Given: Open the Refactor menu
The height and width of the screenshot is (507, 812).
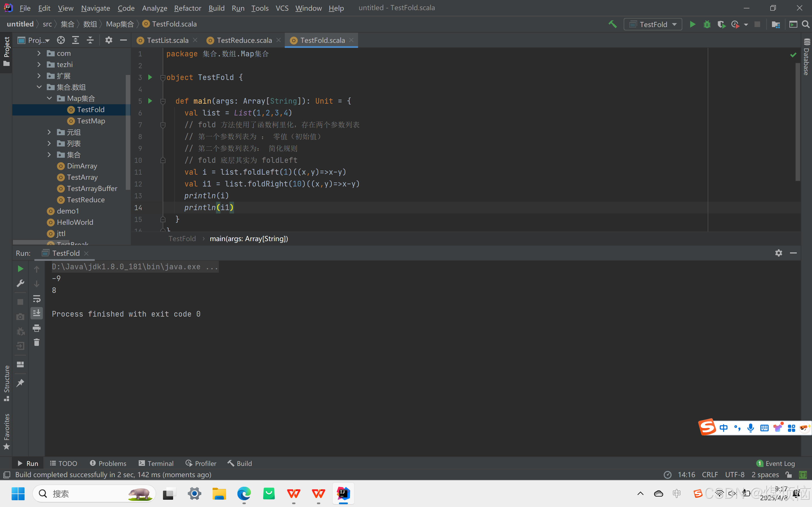Looking at the screenshot, I should coord(187,8).
